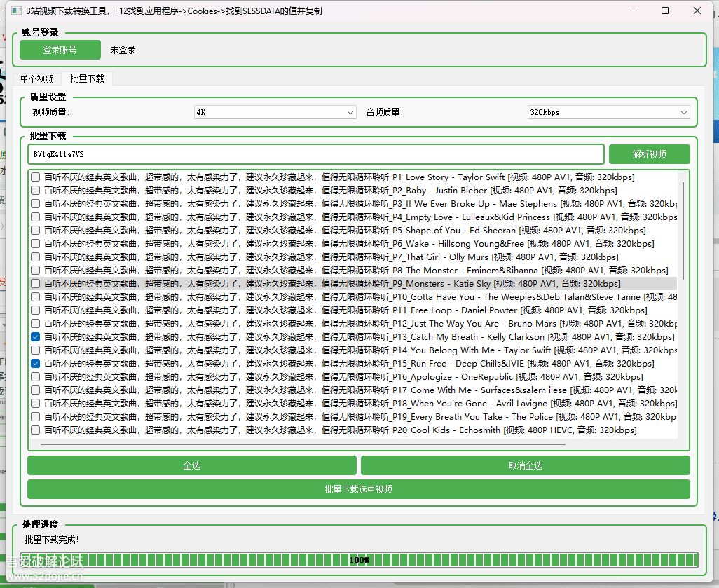Check the P1_Love Story - Taylor Swift checkbox

(35, 177)
